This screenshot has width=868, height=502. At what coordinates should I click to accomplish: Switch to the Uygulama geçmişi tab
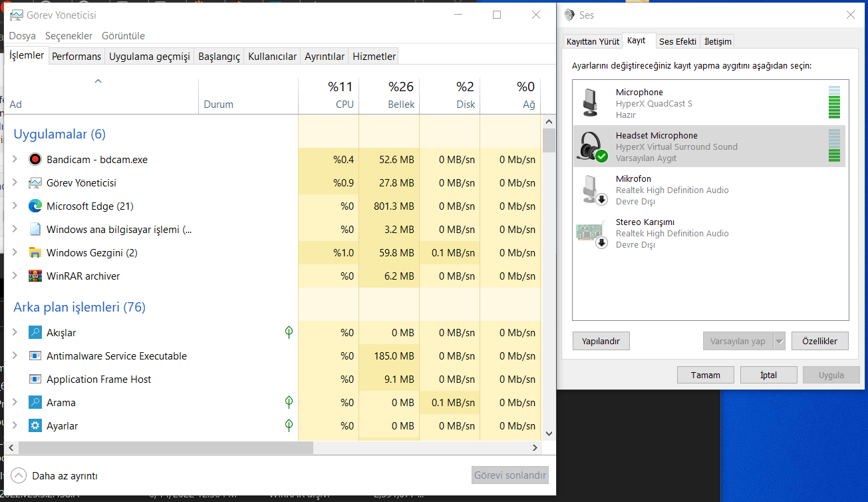pos(150,57)
